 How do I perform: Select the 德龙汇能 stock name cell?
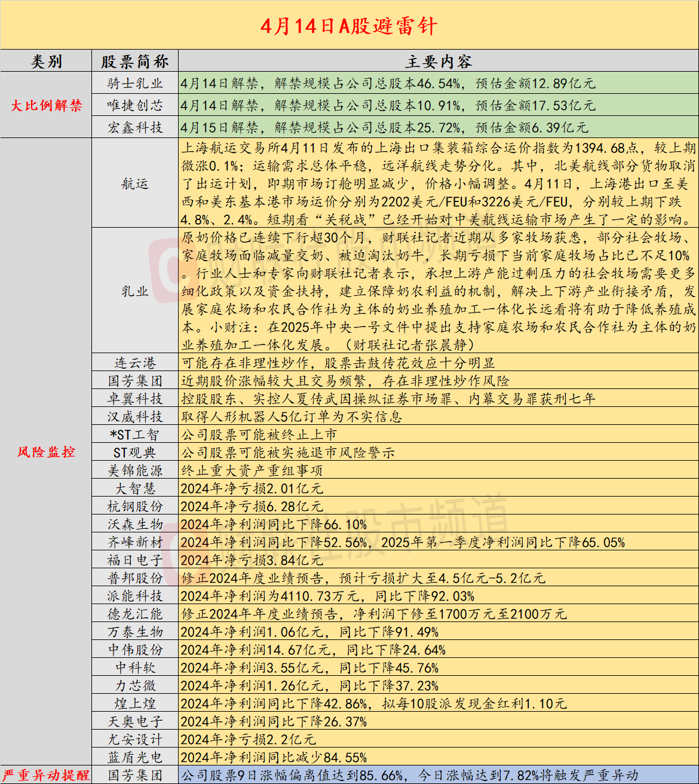click(135, 614)
